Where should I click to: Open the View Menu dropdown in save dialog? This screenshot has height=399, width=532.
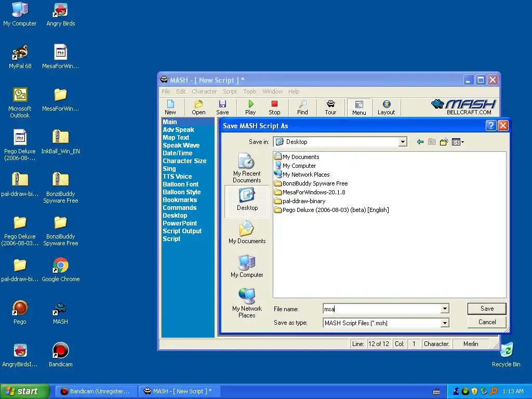(458, 142)
